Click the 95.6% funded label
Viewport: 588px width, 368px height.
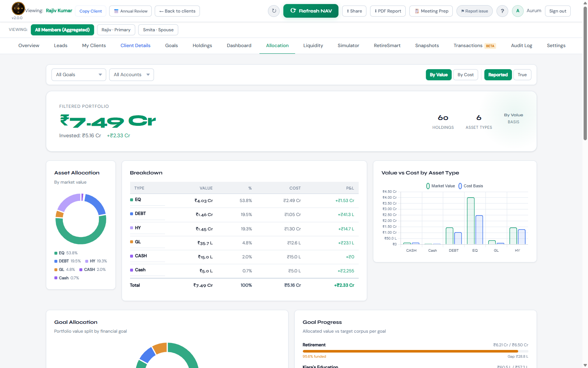click(x=314, y=357)
